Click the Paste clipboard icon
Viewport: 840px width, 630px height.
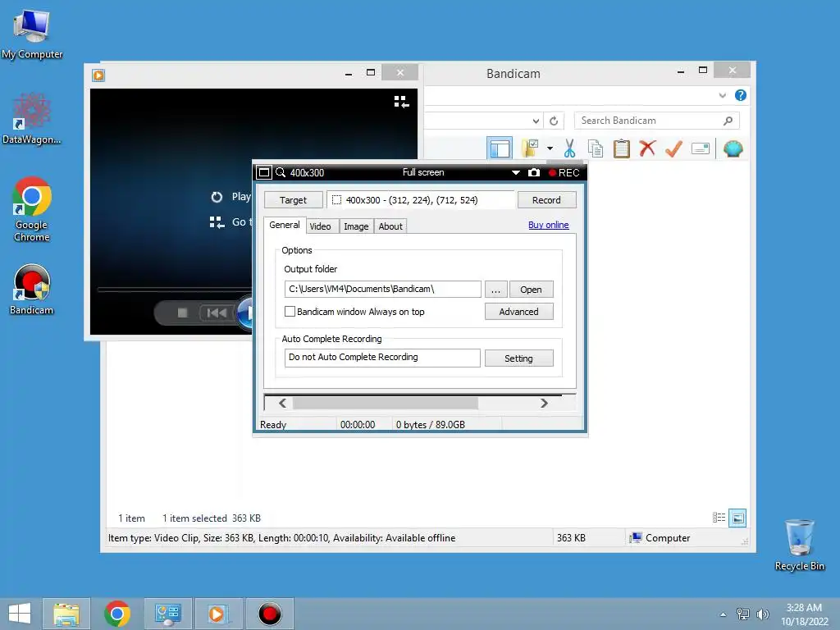point(622,148)
